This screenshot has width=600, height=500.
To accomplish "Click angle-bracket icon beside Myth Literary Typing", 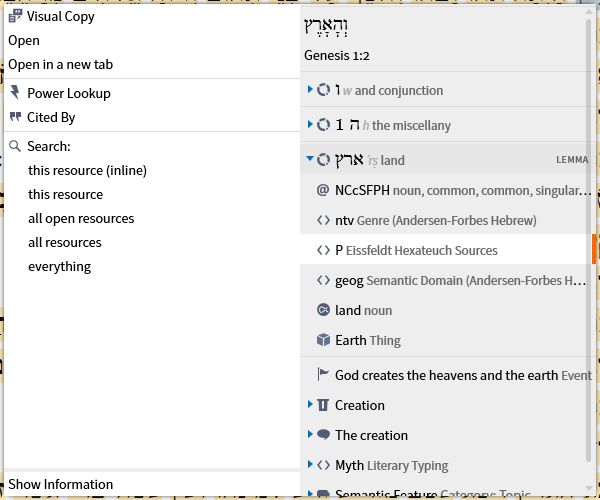I will pos(323,465).
